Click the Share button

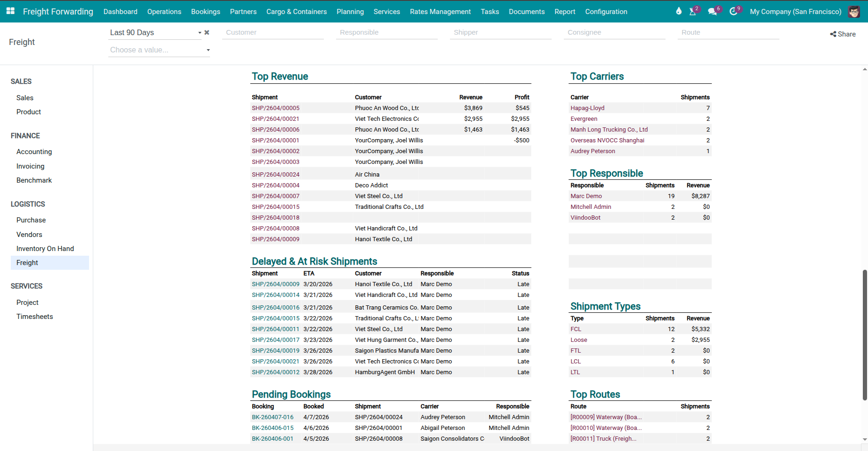pyautogui.click(x=842, y=34)
